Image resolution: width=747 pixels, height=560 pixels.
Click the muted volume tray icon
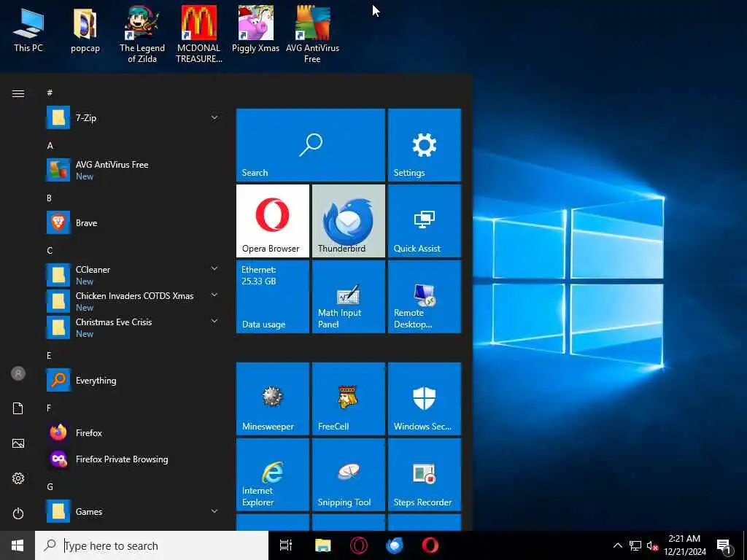click(652, 545)
